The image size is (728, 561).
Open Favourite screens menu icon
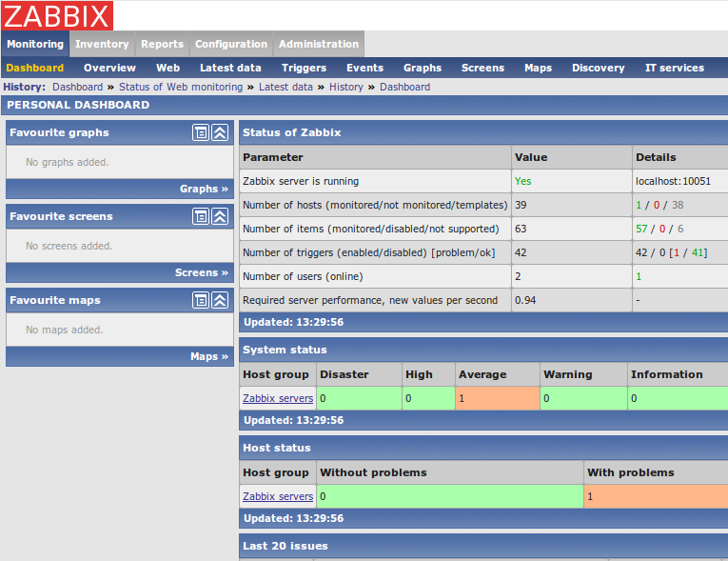(201, 216)
